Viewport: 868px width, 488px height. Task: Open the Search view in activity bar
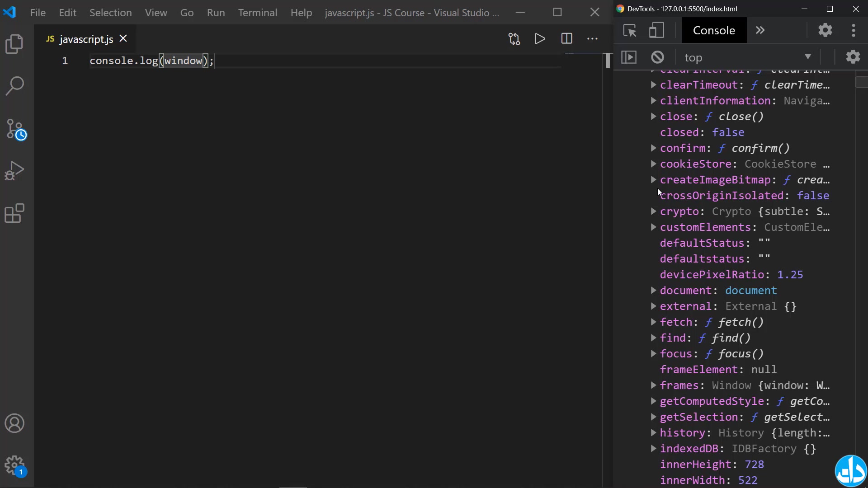click(14, 86)
